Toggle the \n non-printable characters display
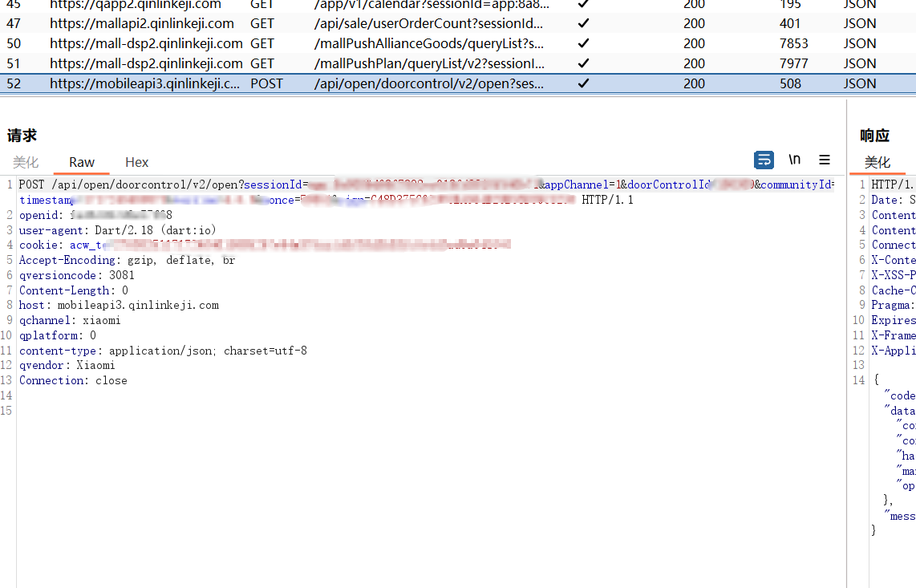Viewport: 916px width, 588px height. coord(794,160)
